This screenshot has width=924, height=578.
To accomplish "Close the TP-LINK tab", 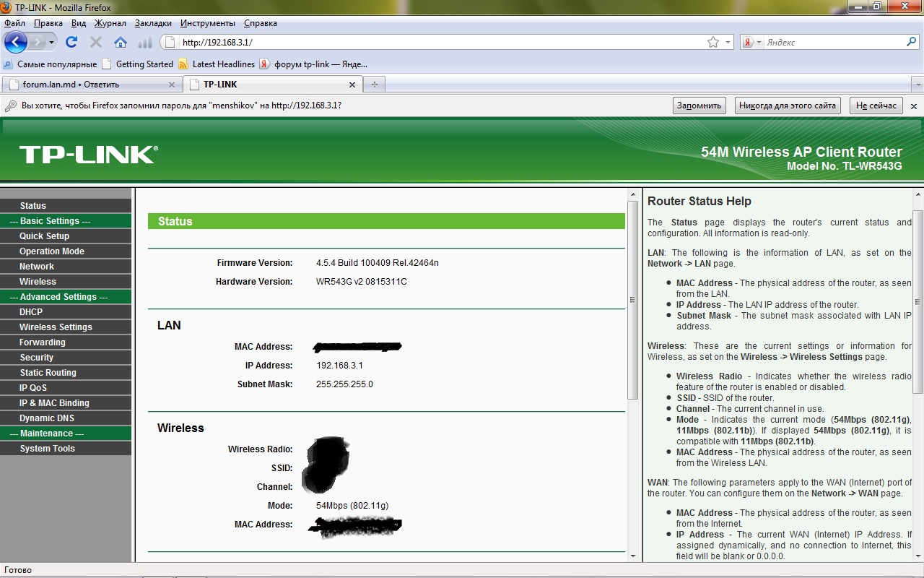I will (352, 85).
